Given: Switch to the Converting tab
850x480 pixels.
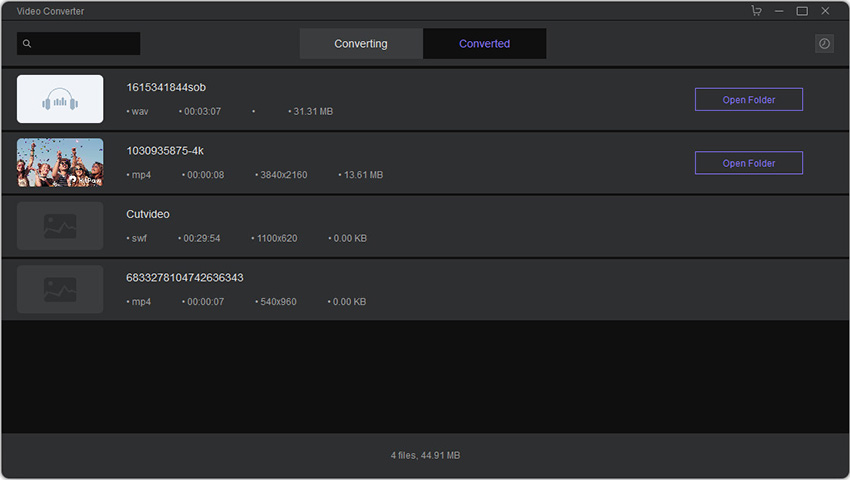Looking at the screenshot, I should pyautogui.click(x=361, y=44).
